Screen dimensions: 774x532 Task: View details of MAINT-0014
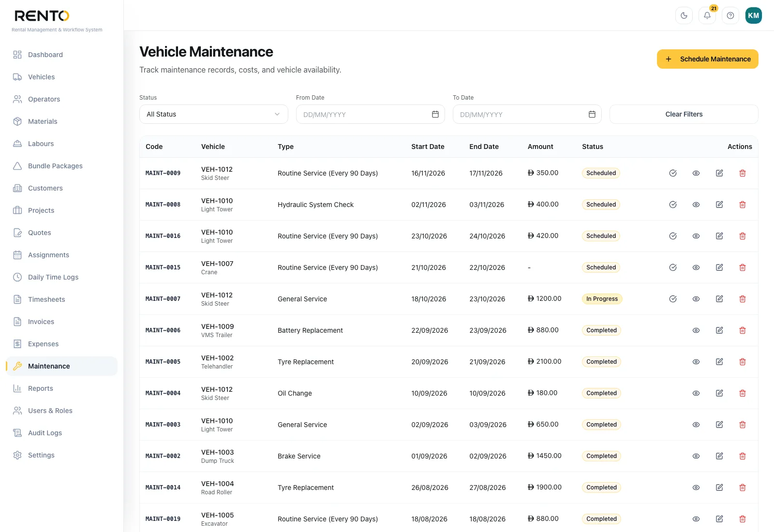click(696, 488)
